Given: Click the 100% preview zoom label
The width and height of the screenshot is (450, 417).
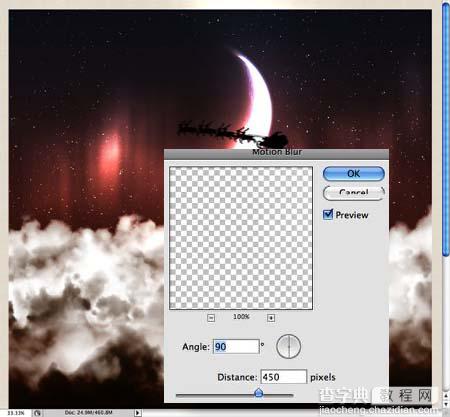Looking at the screenshot, I should [241, 316].
